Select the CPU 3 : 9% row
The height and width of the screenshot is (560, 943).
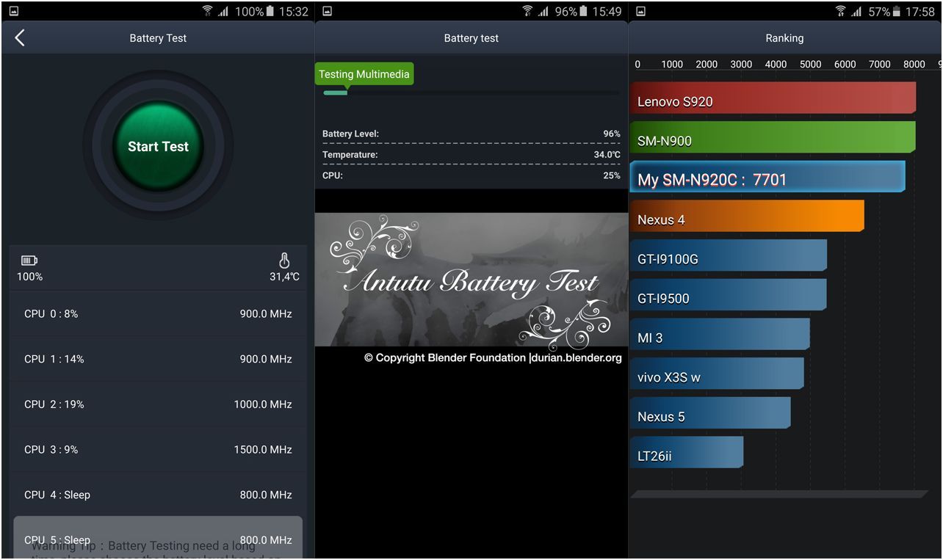coord(158,450)
